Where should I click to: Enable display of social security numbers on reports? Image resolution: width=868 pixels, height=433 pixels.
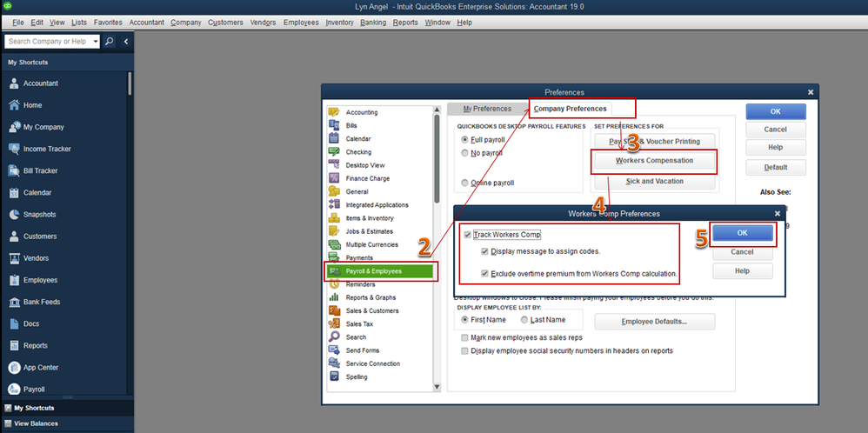tap(464, 351)
